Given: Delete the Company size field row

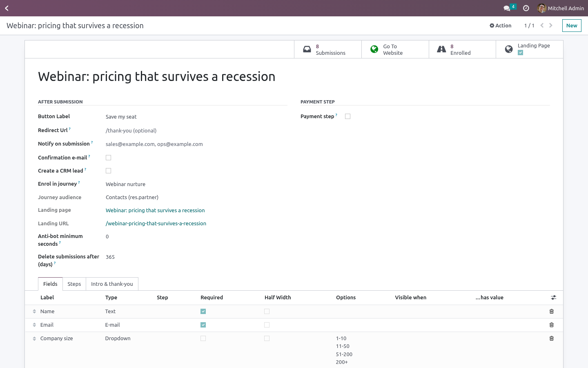Looking at the screenshot, I should (x=552, y=339).
